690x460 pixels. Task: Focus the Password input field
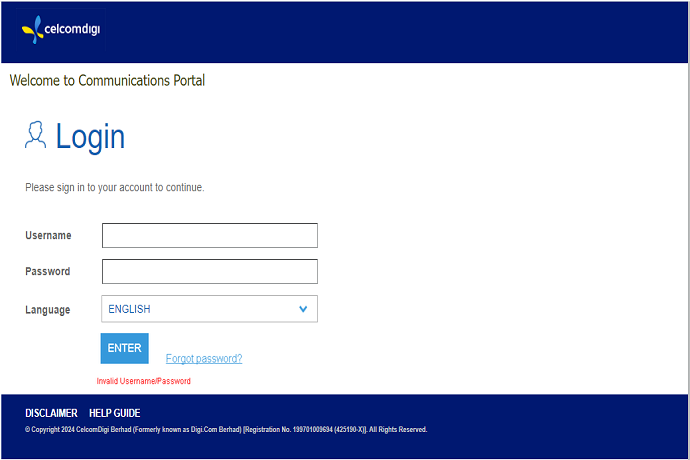pyautogui.click(x=209, y=272)
